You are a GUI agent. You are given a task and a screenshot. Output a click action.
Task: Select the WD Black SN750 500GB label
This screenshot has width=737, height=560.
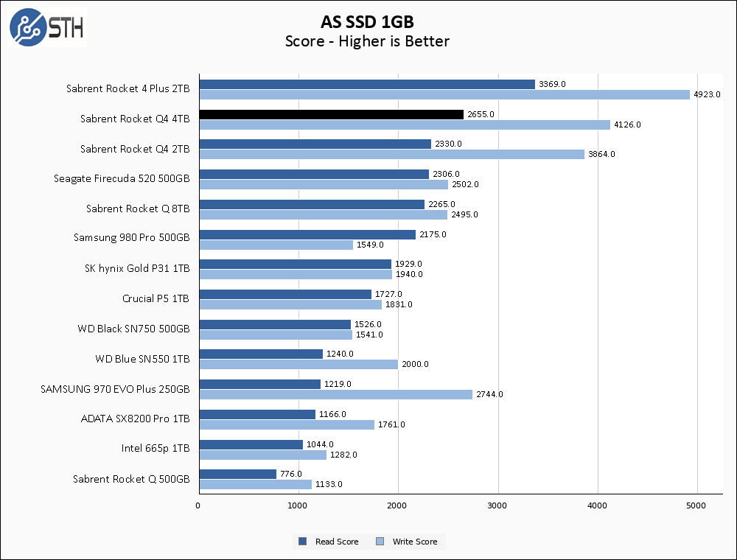[x=133, y=329]
